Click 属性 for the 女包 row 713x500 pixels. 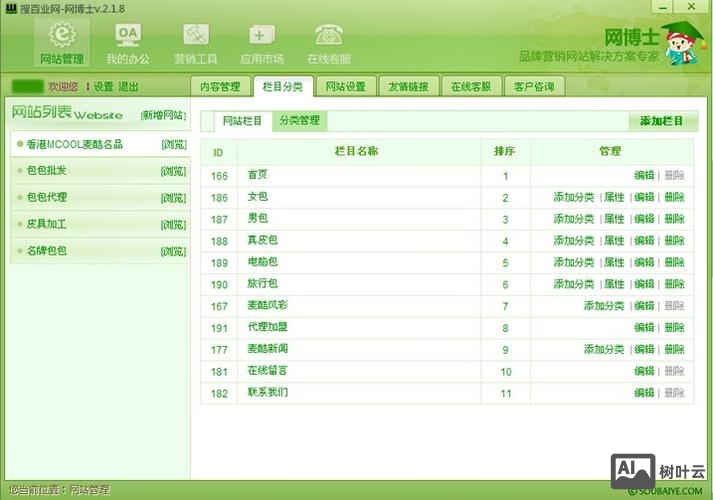click(614, 197)
